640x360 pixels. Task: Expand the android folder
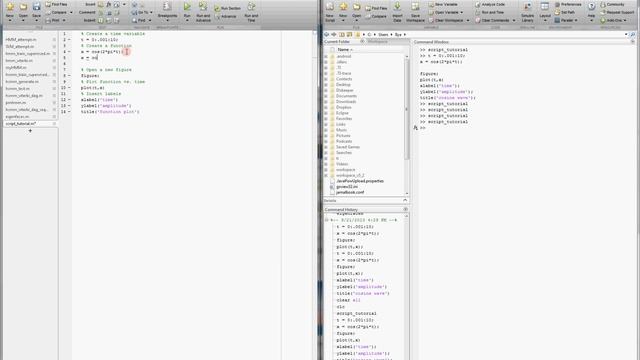tap(326, 56)
